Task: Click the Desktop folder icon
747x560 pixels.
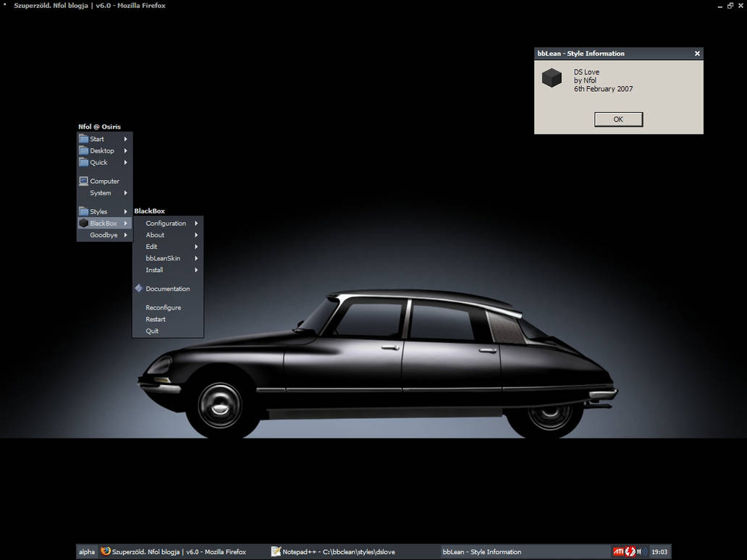Action: (83, 150)
